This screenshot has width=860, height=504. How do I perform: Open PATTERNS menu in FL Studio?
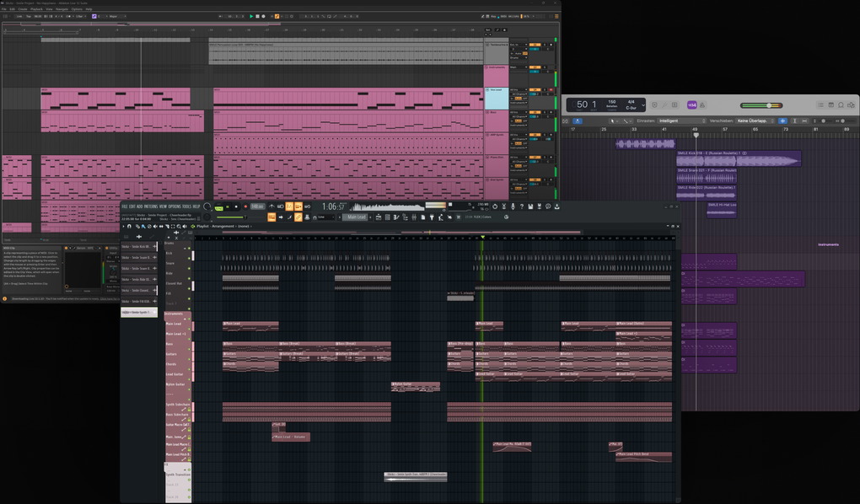[x=151, y=206]
